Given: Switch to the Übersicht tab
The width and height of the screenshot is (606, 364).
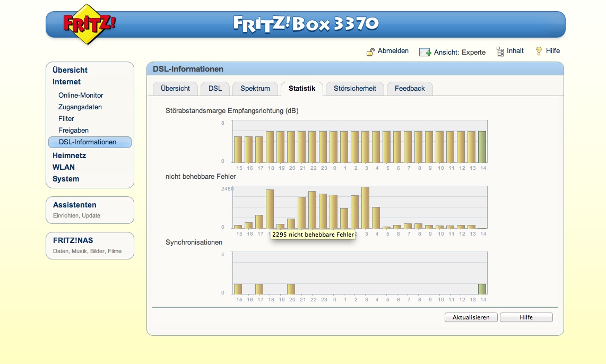Looking at the screenshot, I should tap(176, 89).
